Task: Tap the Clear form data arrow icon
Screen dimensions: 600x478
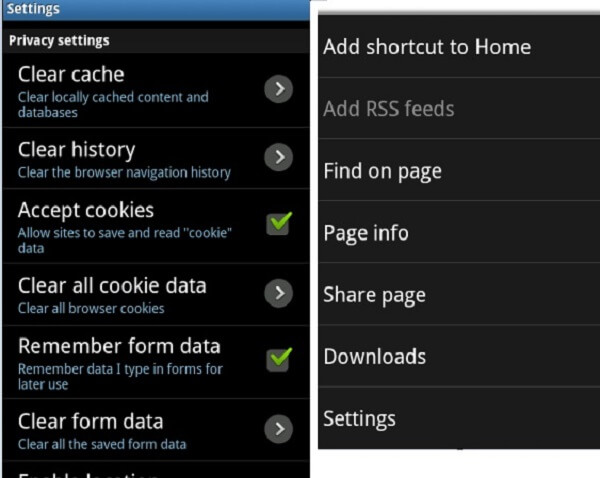Action: tap(279, 429)
